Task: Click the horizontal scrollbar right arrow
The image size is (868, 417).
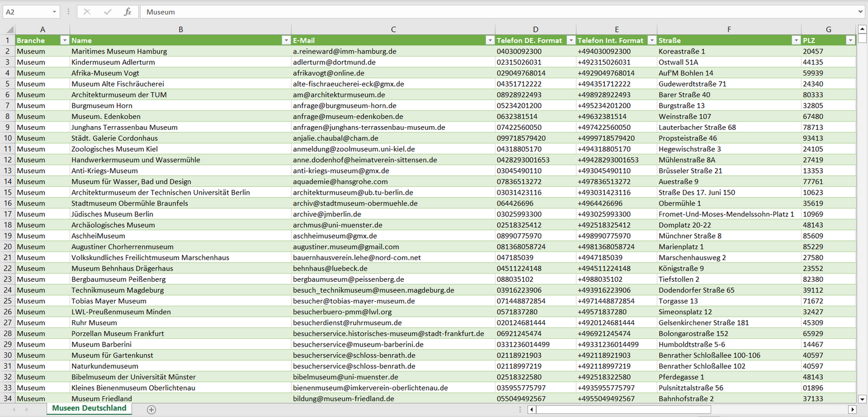Action: (x=852, y=409)
